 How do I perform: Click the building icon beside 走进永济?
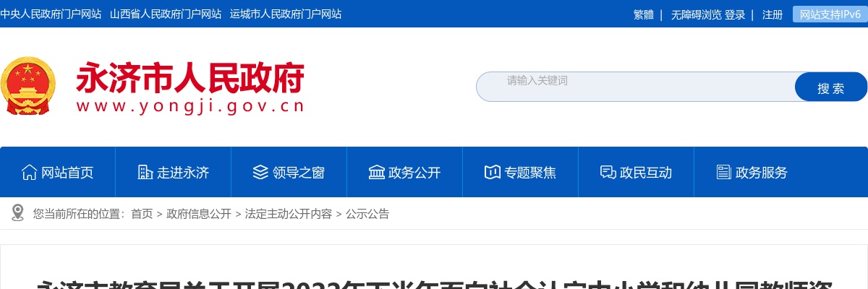coord(145,172)
